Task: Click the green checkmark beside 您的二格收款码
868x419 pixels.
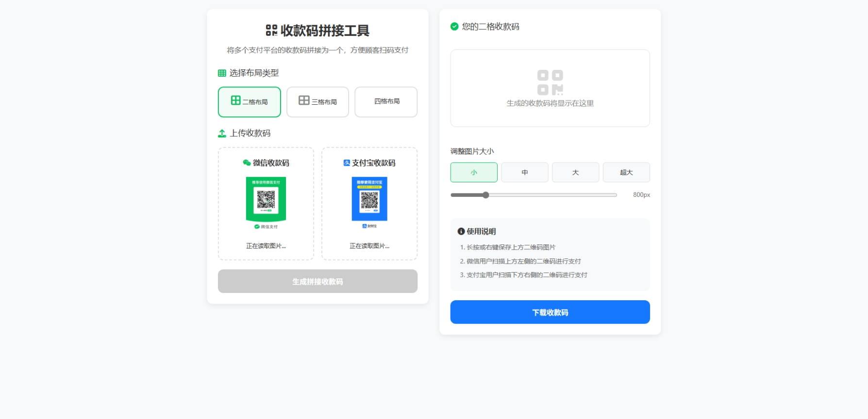Action: 454,27
